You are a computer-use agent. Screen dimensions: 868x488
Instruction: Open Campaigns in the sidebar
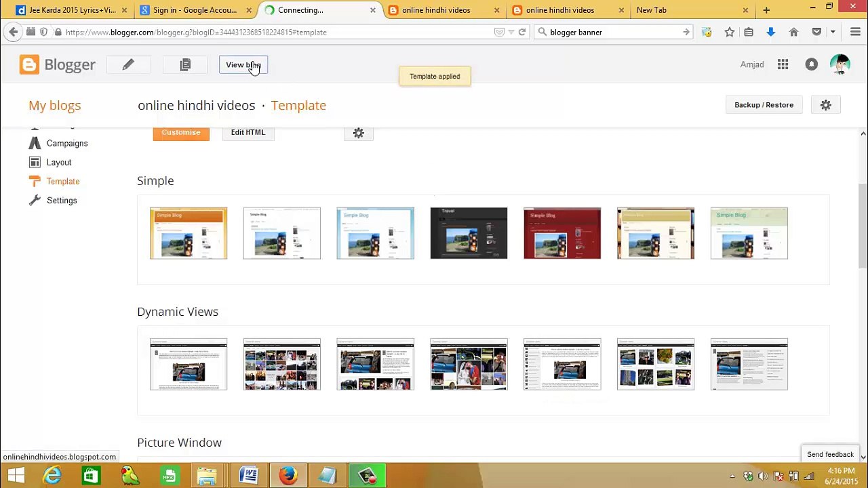point(67,143)
